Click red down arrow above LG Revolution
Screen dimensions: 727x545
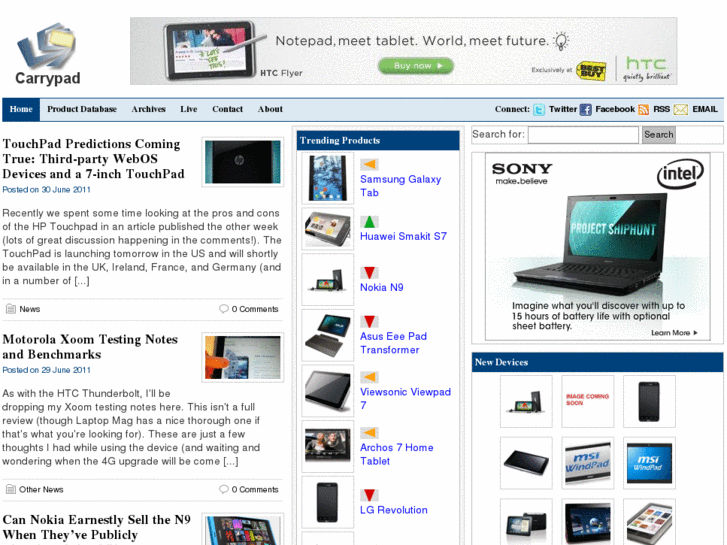tap(369, 495)
